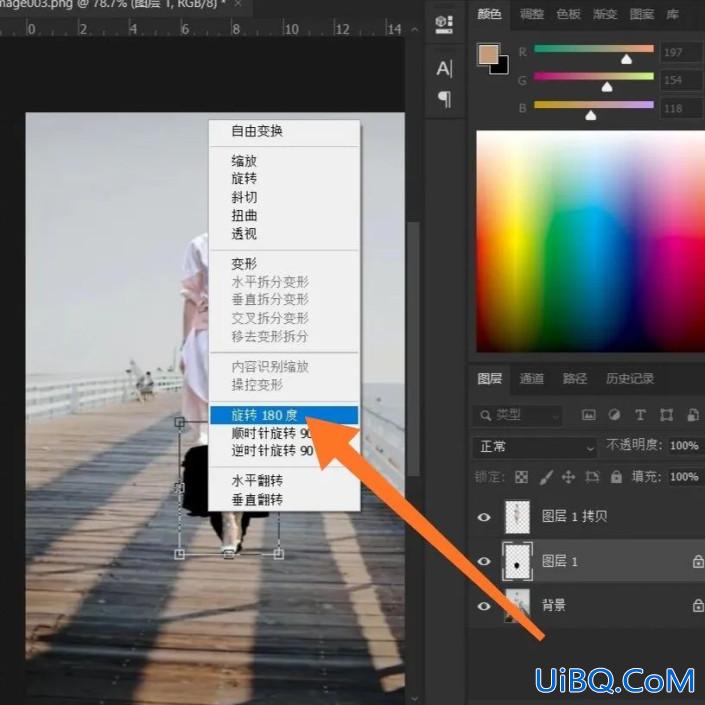Switch to the 通道 tab
Image resolution: width=705 pixels, height=705 pixels.
(x=532, y=379)
